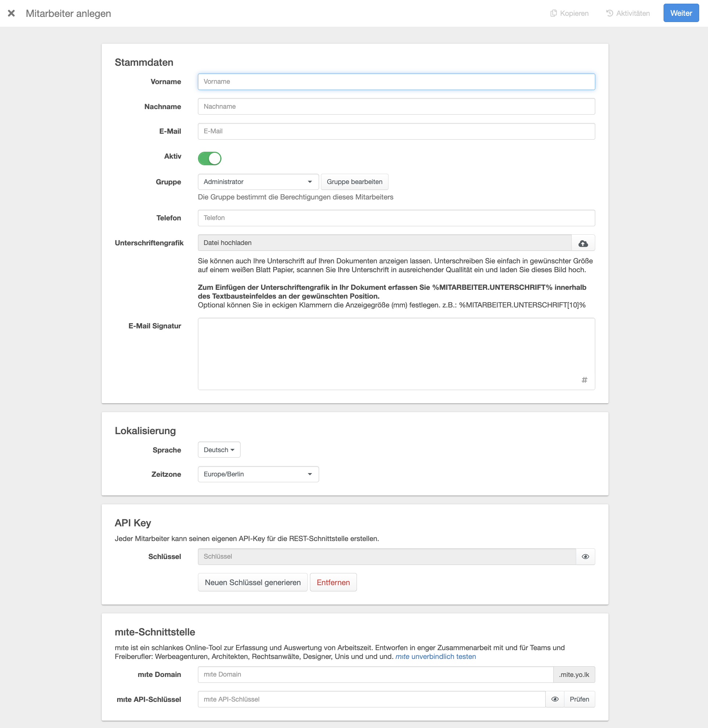Click into the mite Domain field
Viewport: 708px width, 728px height.
coord(375,674)
